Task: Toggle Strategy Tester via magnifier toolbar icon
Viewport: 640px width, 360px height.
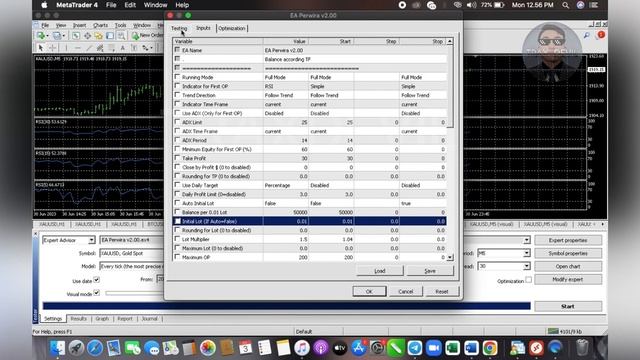Action: click(121, 36)
